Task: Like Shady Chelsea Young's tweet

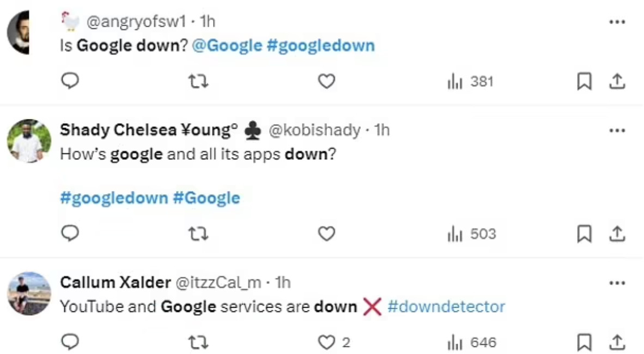Action: (326, 234)
